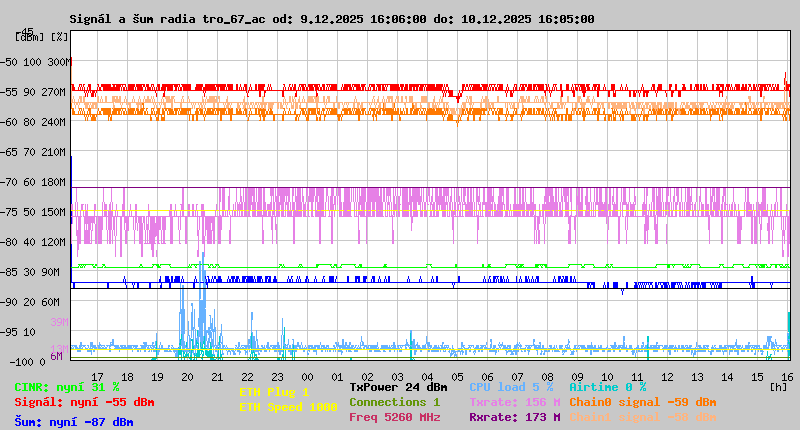Click hour '21' on the time axis
The image size is (800, 430).
217,377
